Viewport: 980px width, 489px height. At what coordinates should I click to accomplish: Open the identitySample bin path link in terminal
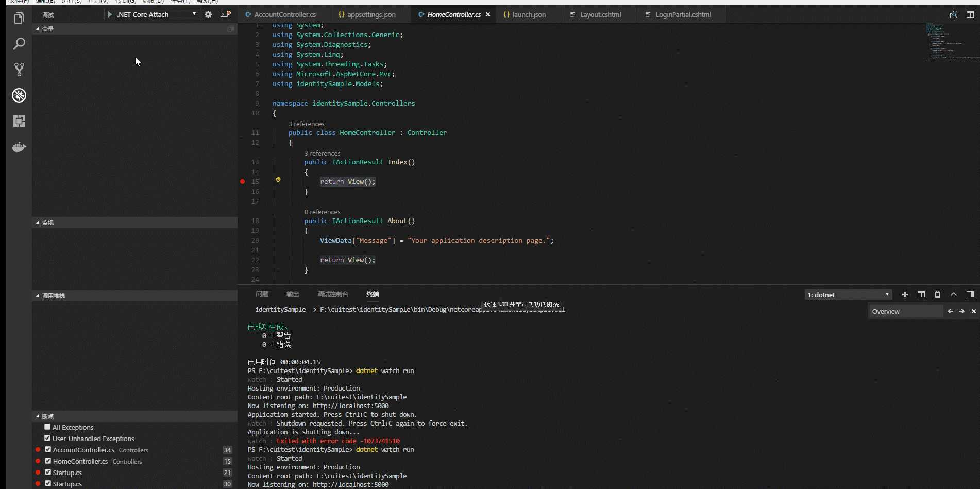point(443,310)
